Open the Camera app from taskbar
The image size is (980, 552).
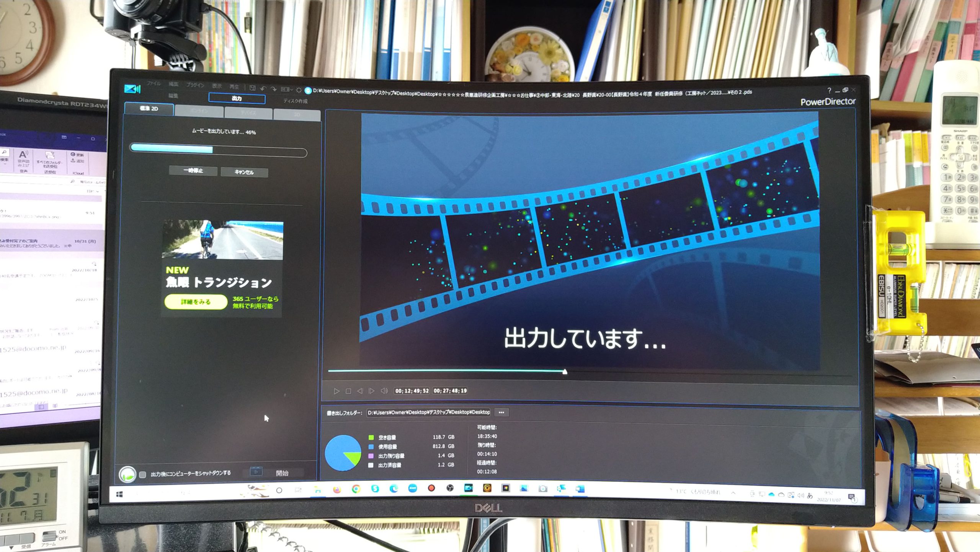pos(542,488)
